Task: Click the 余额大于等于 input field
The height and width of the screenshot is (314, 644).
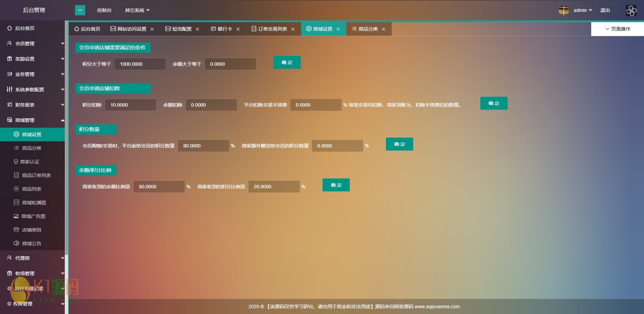Action: pos(230,64)
